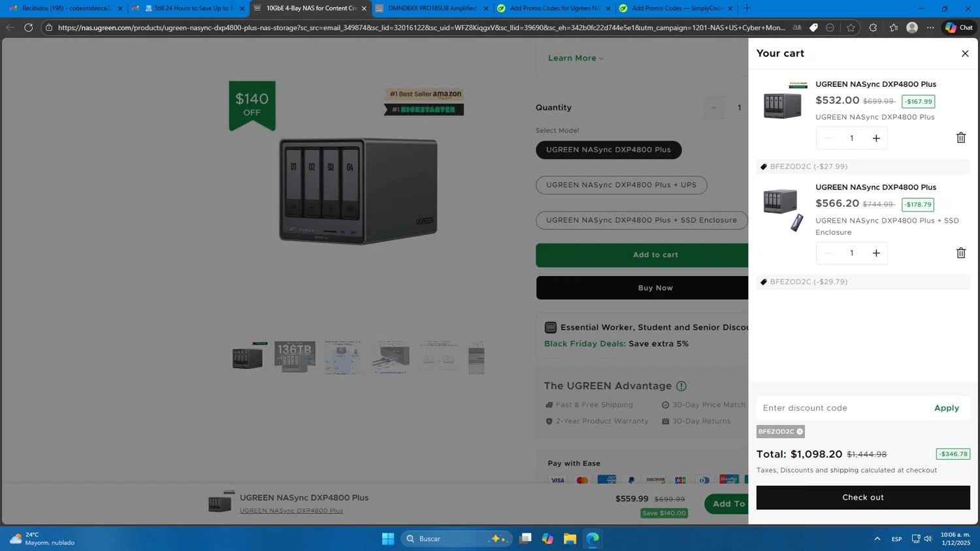Show hidden system tray icons
This screenshot has width=980, height=551.
pos(877,539)
